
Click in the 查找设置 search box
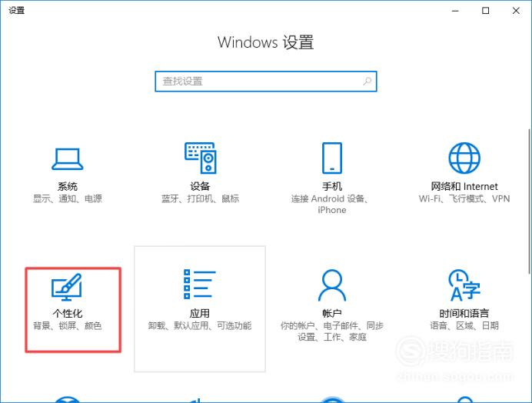(x=266, y=82)
